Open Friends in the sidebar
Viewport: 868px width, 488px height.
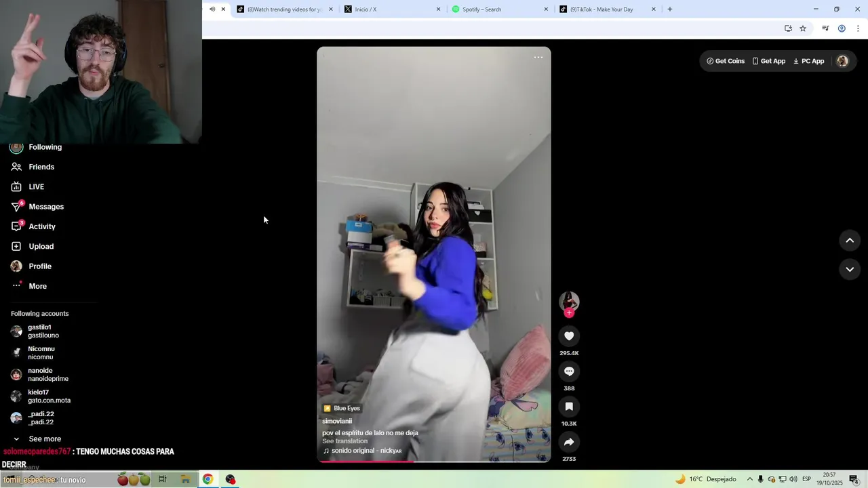33,167
